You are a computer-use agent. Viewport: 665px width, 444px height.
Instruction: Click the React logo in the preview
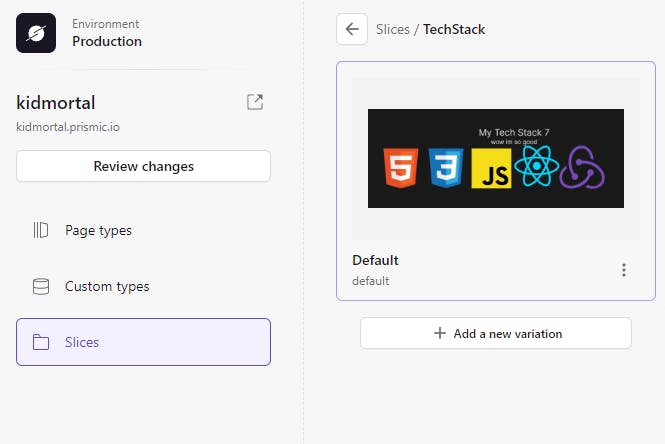536,169
